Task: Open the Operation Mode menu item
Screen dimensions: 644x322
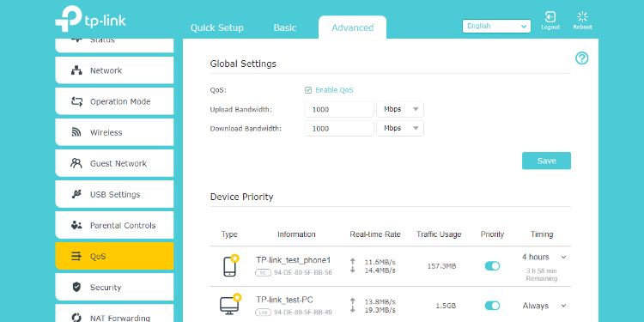Action: [x=114, y=101]
